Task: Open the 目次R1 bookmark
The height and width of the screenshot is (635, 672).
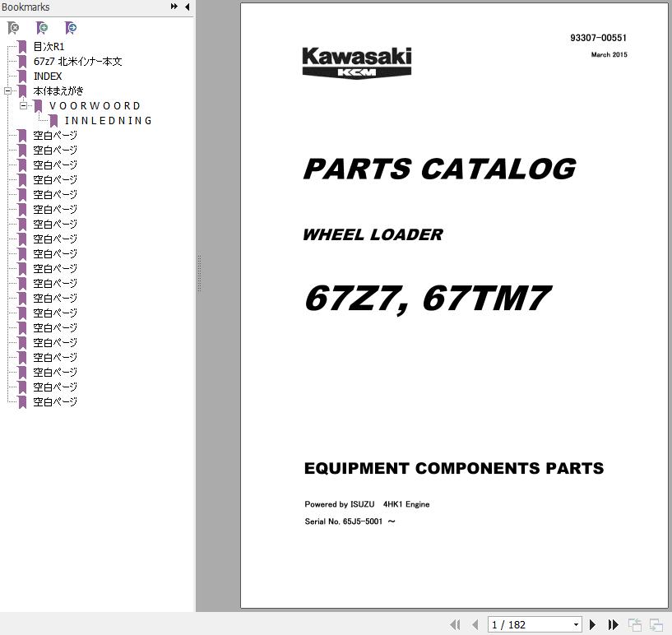Action: pyautogui.click(x=49, y=46)
